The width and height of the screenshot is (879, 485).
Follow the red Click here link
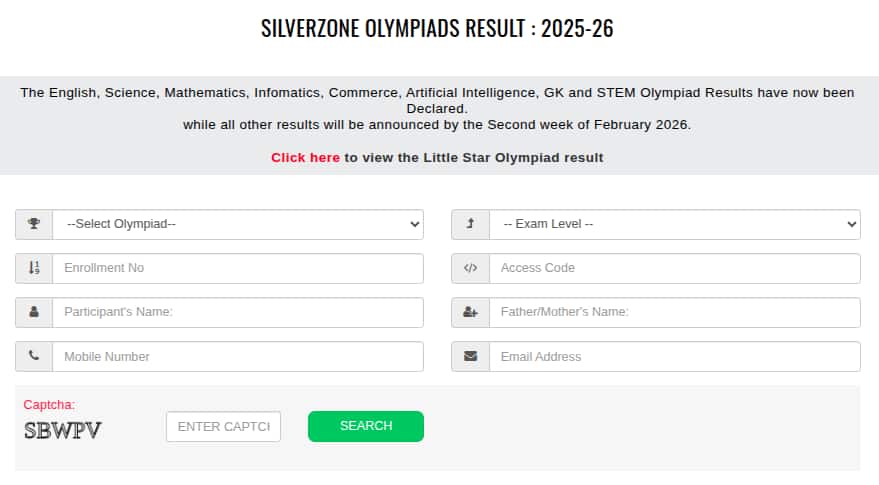pos(305,158)
